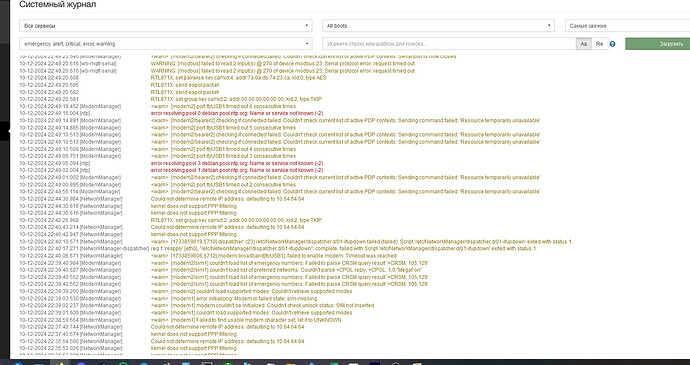Open the 'Все сервисы' service filter dropdown
Viewport: 690px width, 365px height.
tap(165, 26)
